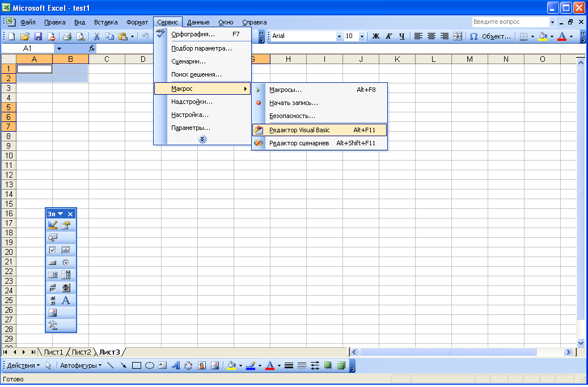588x387 pixels.
Task: Open Properties icon in control toolbox
Action: (66, 225)
